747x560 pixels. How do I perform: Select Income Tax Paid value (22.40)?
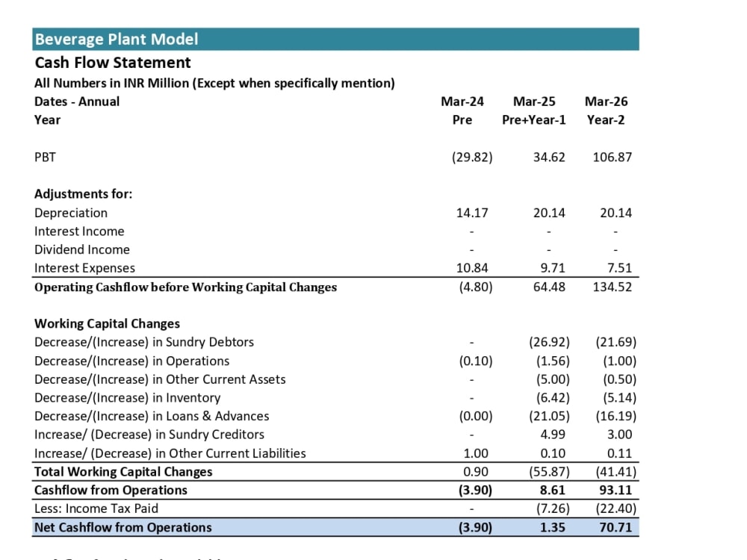[x=616, y=508]
